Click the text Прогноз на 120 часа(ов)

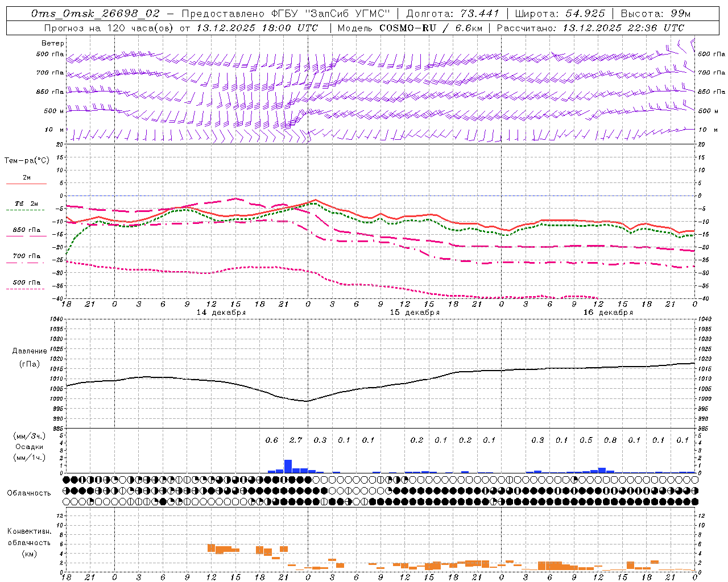[x=109, y=28]
